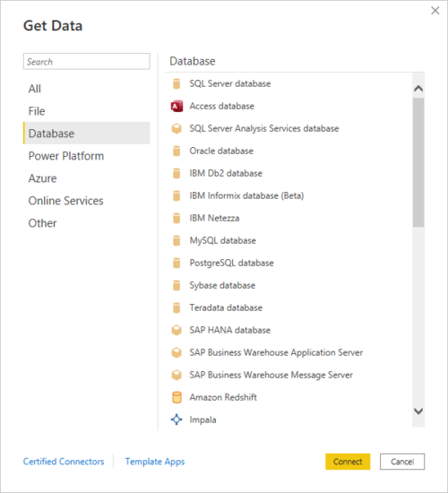Select the Database category
Screen dimensions: 448x493
[x=86, y=134]
